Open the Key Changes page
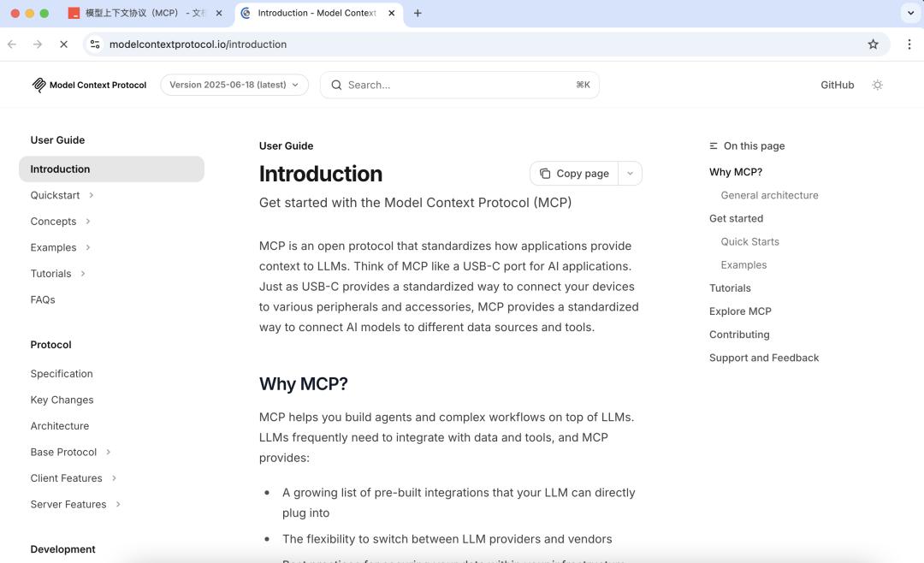The width and height of the screenshot is (924, 563). (62, 400)
